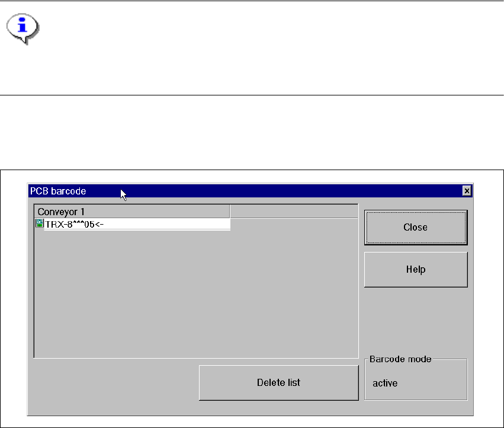This screenshot has height=428, width=504.
Task: Click the Delete list button
Action: point(279,382)
